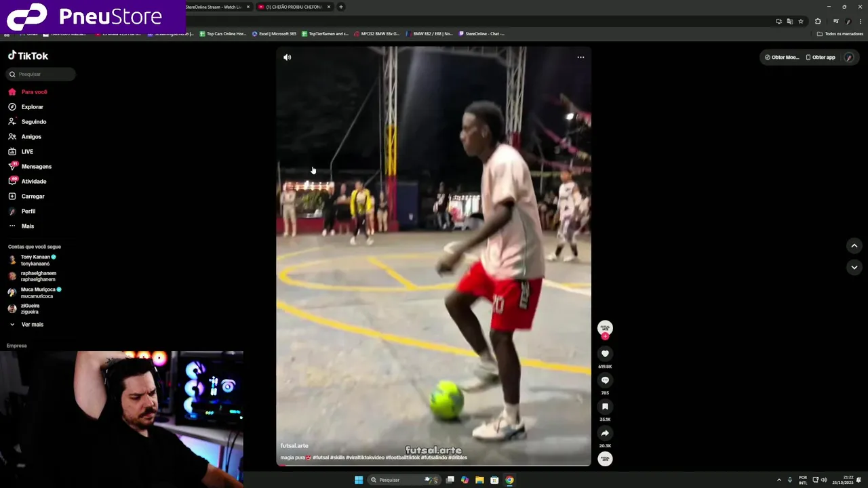The height and width of the screenshot is (488, 868).
Task: Share the video with the arrow icon
Action: (x=605, y=432)
